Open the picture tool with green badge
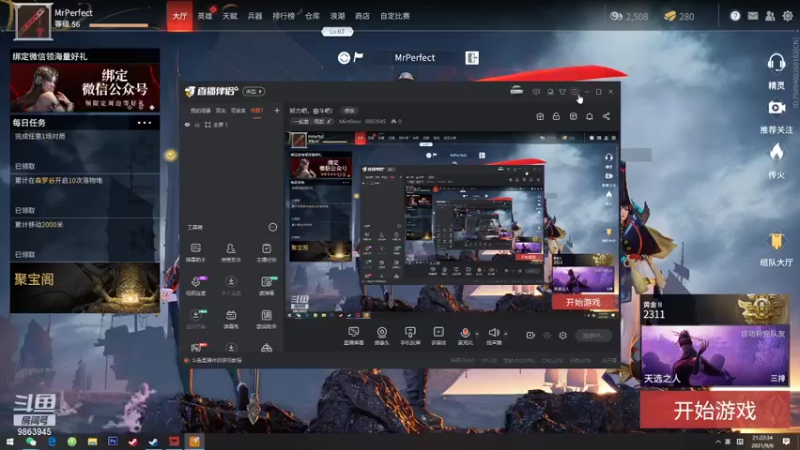 pos(266,286)
